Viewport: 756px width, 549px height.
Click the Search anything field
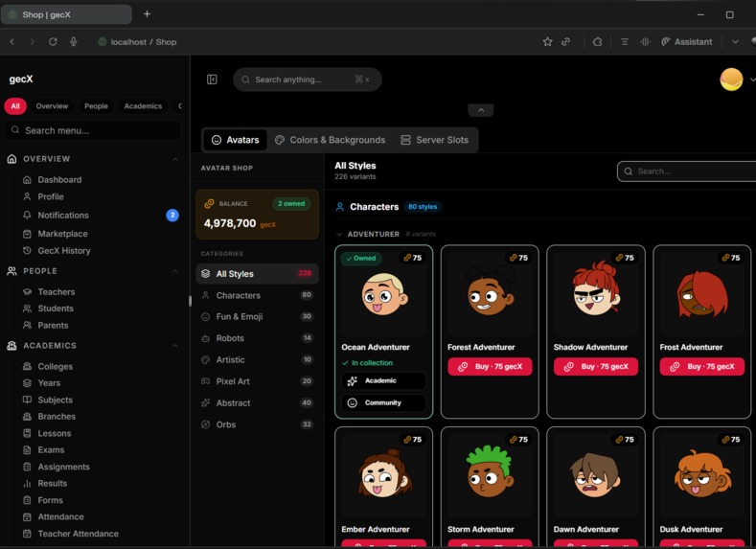point(308,80)
